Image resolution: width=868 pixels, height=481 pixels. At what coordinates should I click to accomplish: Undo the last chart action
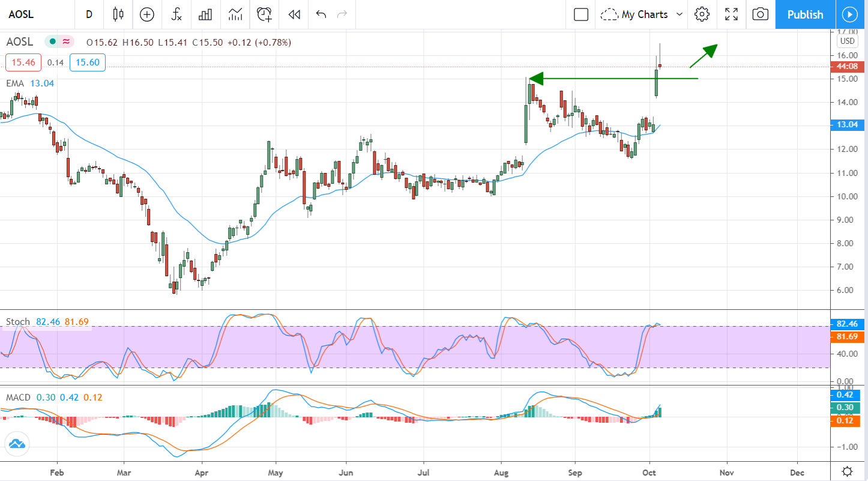[321, 14]
